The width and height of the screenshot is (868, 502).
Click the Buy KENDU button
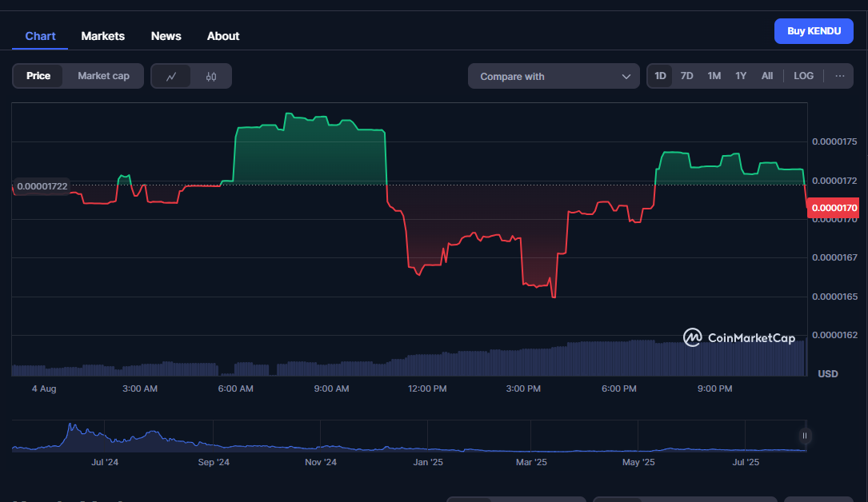(814, 31)
